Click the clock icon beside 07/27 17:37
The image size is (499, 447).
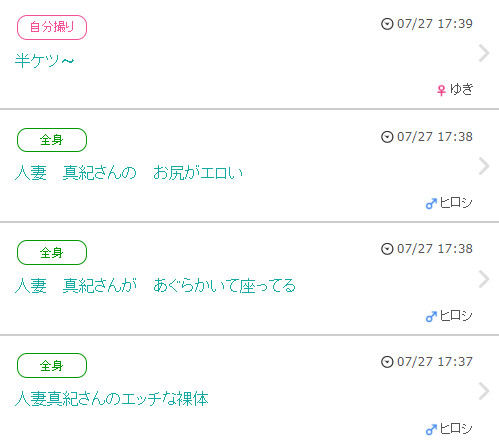pyautogui.click(x=387, y=362)
